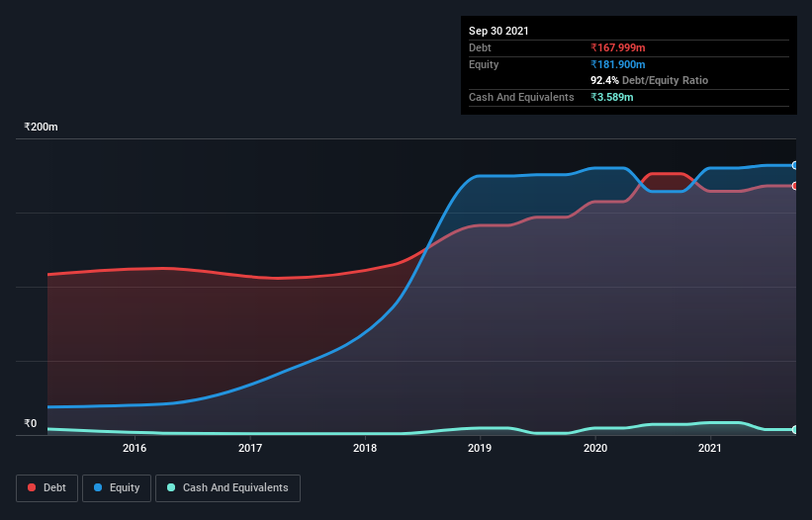The width and height of the screenshot is (812, 520).
Task: Click the Debt label in tooltip
Action: [480, 47]
